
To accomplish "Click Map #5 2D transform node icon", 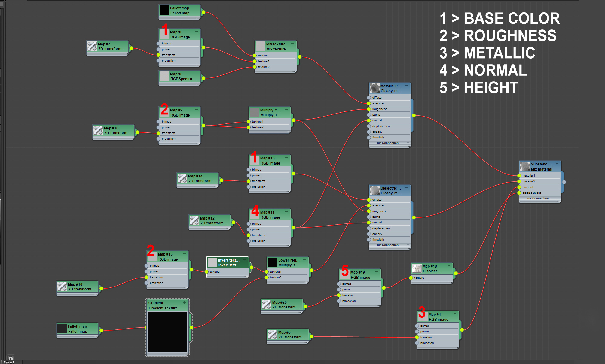I will point(272,335).
